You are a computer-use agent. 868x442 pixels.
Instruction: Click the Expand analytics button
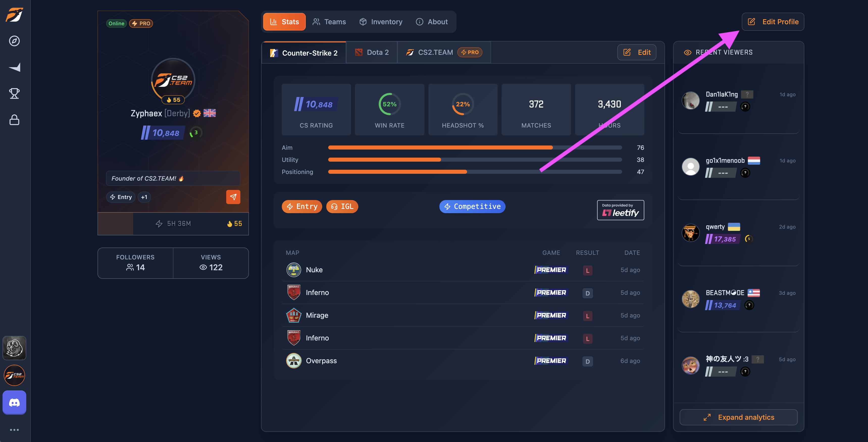pyautogui.click(x=738, y=417)
